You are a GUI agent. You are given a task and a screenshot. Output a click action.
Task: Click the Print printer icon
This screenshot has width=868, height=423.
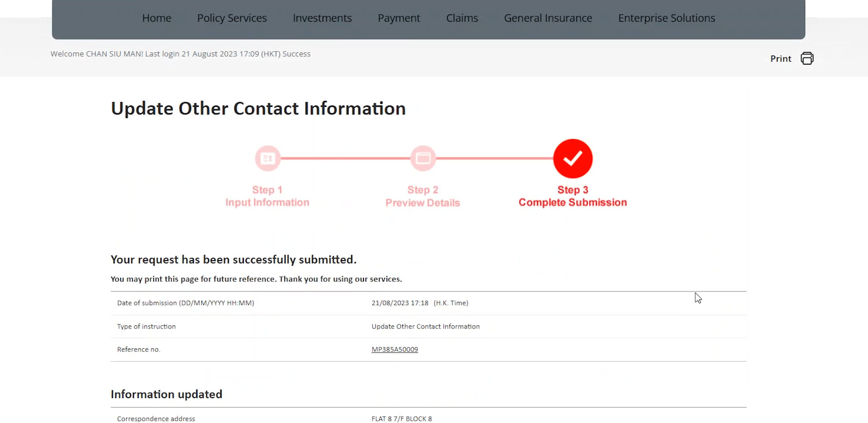807,58
